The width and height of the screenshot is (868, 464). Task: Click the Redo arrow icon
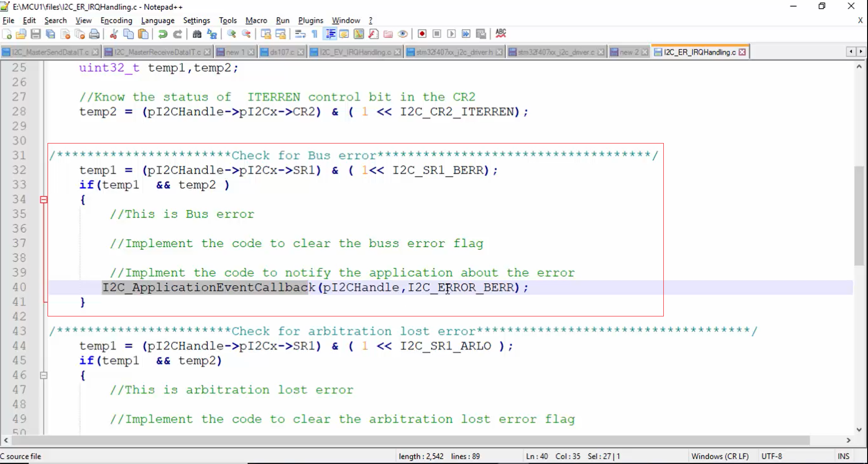177,34
